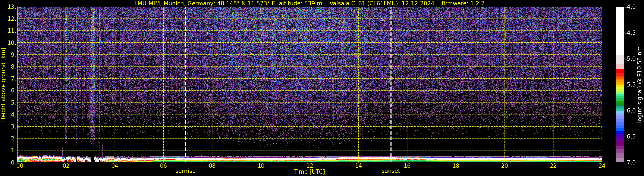Click the 'sunset' label below the time axis
The image size is (644, 176).
[x=391, y=171]
